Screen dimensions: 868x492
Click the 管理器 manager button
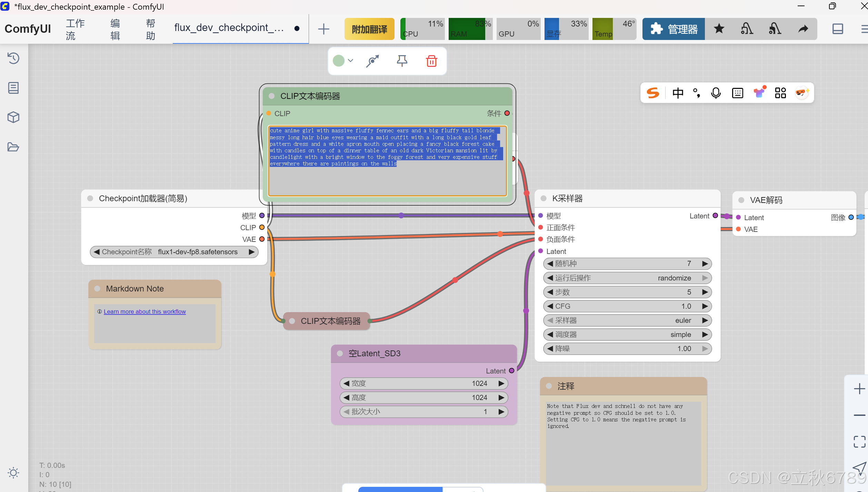pyautogui.click(x=674, y=29)
